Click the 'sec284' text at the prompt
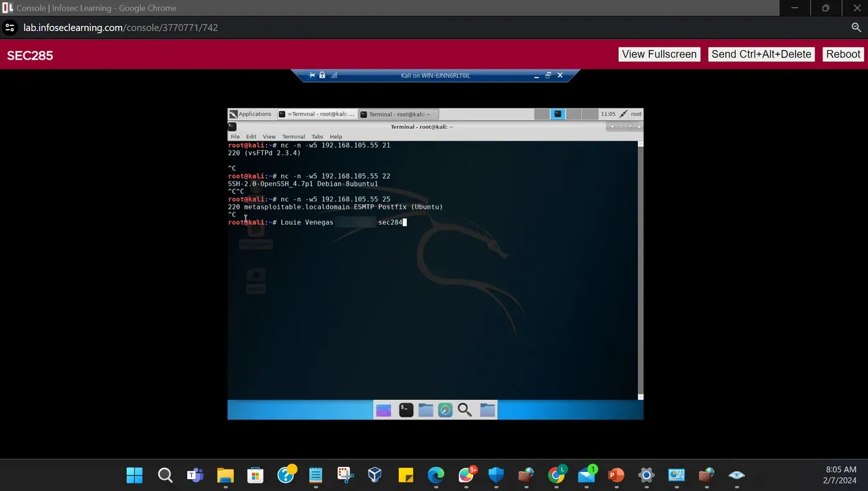This screenshot has width=868, height=491. point(390,222)
